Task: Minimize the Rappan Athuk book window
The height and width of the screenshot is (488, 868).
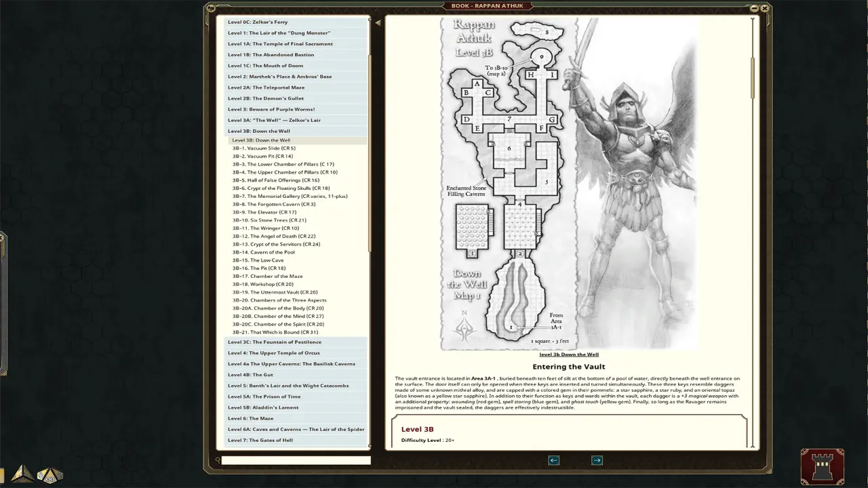Action: (755, 8)
